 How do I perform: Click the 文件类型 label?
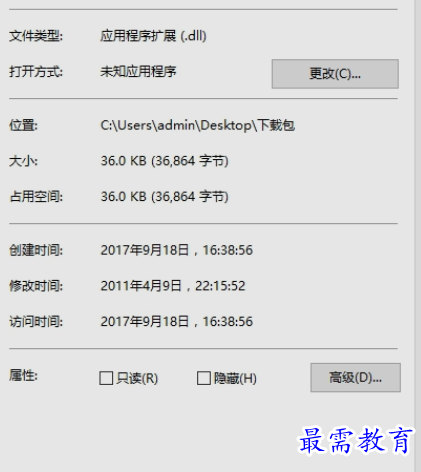36,36
